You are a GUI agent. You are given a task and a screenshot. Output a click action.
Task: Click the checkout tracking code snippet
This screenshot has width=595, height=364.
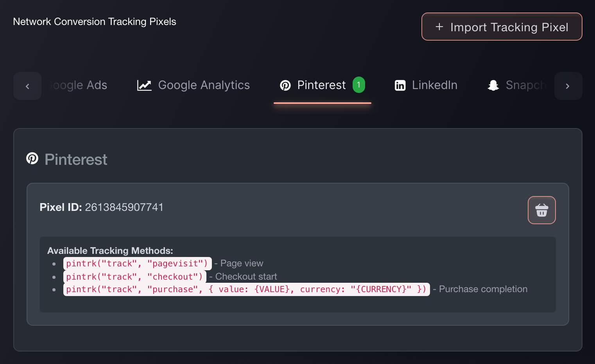tap(134, 277)
